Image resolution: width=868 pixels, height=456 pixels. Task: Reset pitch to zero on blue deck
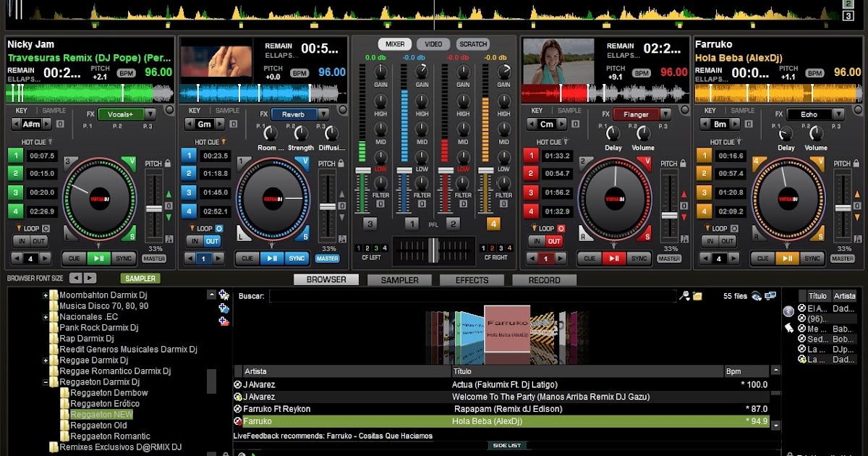pyautogui.click(x=342, y=206)
